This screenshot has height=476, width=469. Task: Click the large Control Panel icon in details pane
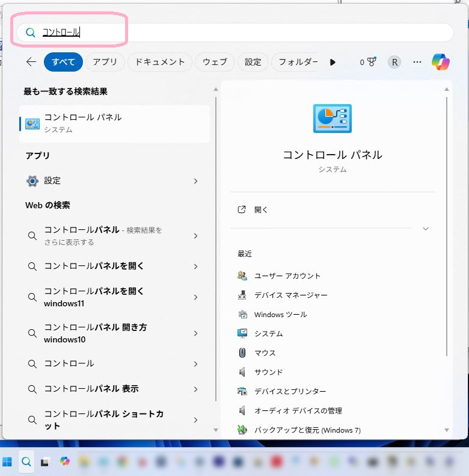[x=332, y=119]
